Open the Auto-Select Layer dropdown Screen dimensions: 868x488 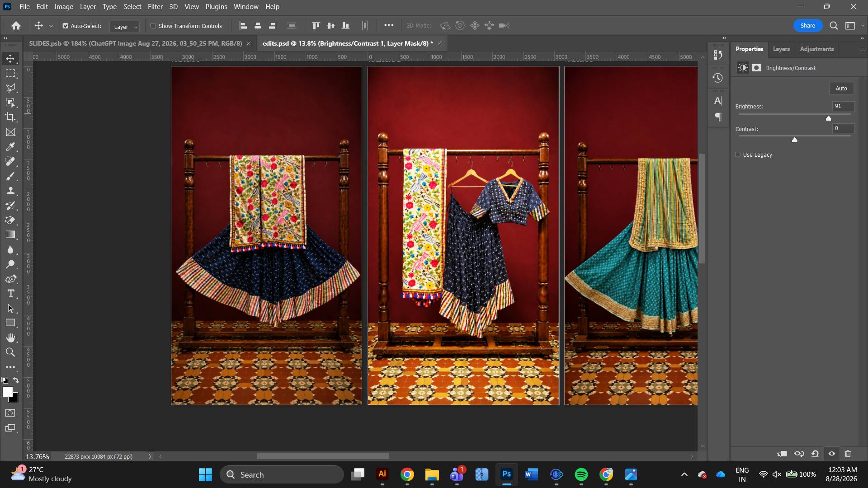[124, 27]
